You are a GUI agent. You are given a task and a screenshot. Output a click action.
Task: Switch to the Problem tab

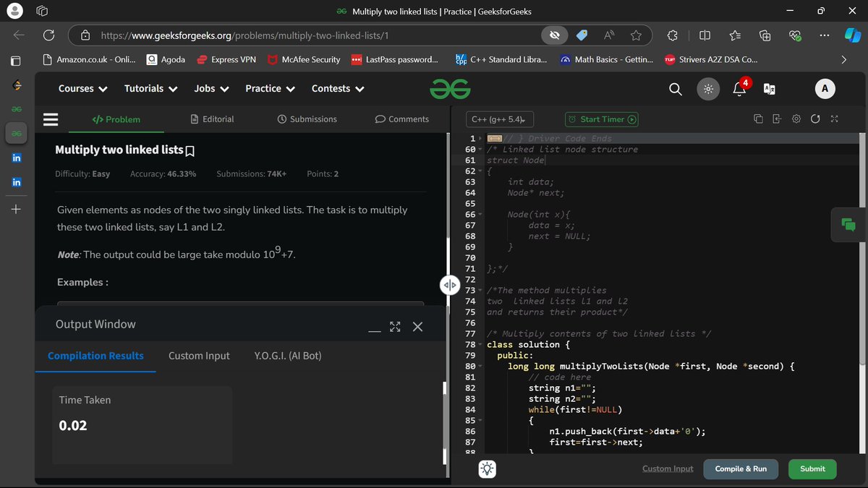pyautogui.click(x=116, y=119)
